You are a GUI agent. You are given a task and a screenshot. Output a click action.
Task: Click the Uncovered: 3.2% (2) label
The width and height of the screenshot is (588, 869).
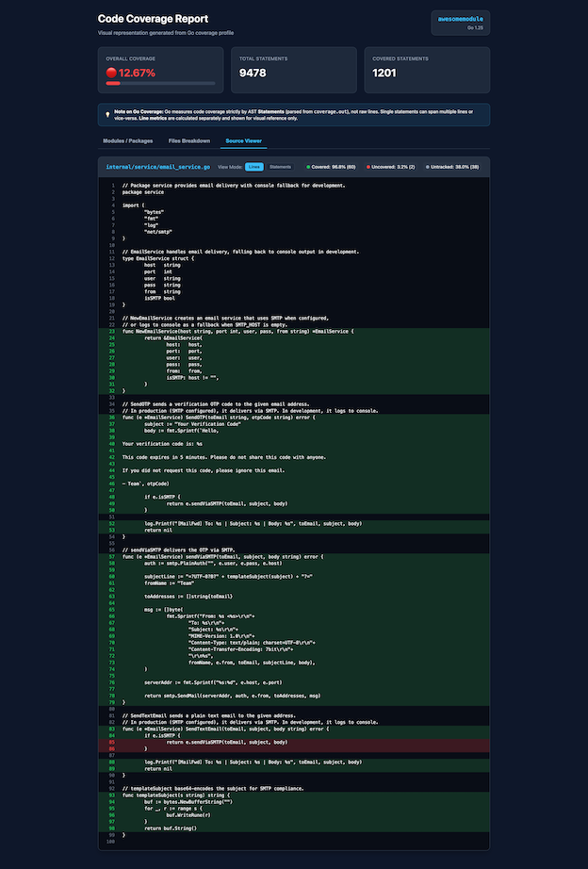click(393, 167)
